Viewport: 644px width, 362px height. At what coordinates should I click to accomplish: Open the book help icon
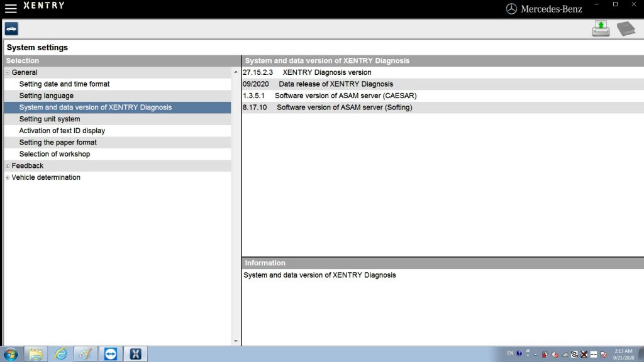(x=626, y=28)
